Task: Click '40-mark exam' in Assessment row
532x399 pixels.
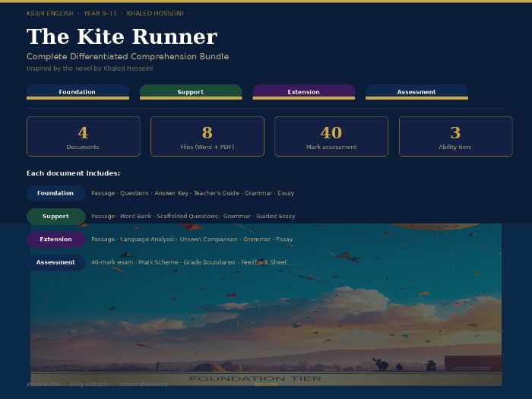Action: 112,262
